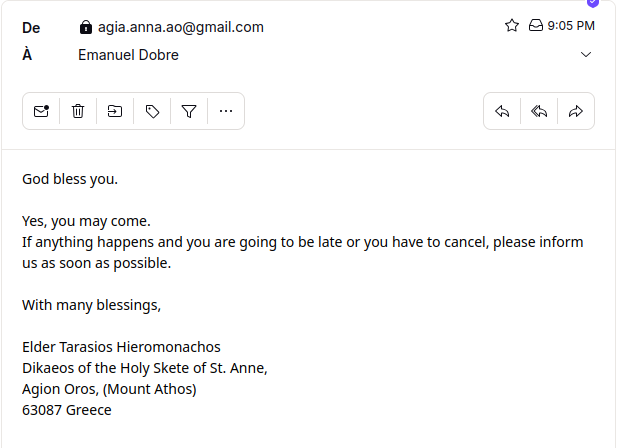Image resolution: width=631 pixels, height=448 pixels.
Task: Open the label tag options
Action: [152, 111]
